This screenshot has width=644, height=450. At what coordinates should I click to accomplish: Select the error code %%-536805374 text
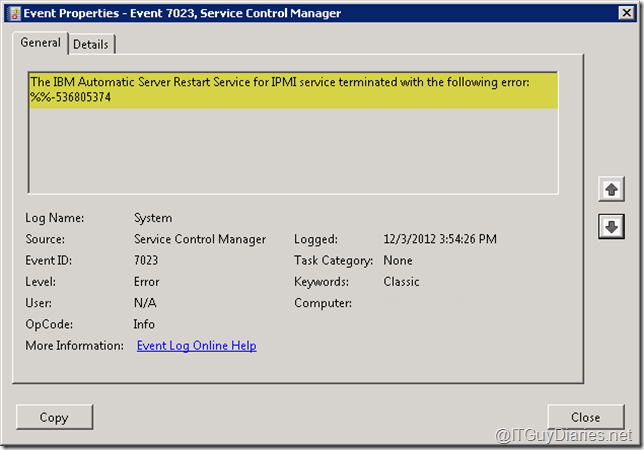tap(70, 98)
